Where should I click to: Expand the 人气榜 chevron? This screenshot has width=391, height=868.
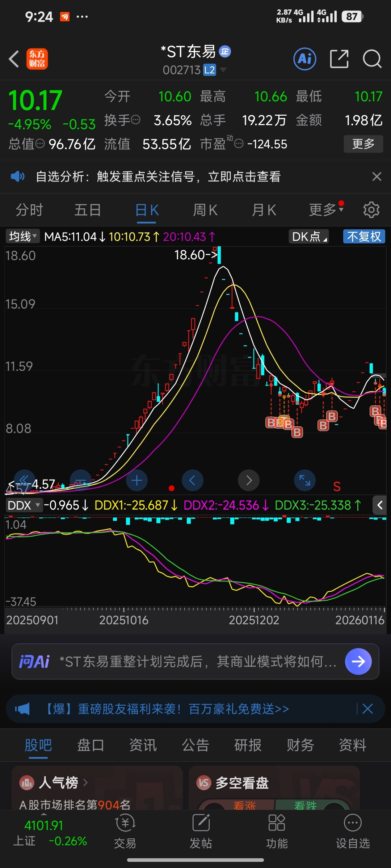85,783
